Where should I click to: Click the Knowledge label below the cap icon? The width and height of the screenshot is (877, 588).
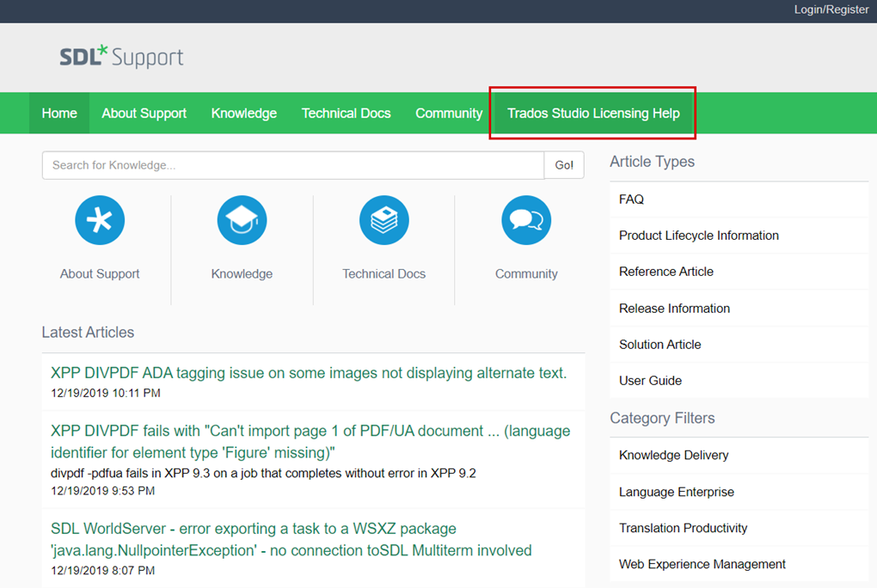click(242, 273)
